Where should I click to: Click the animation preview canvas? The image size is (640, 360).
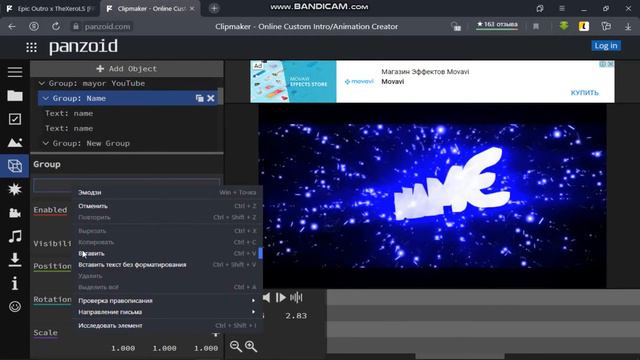pyautogui.click(x=433, y=196)
